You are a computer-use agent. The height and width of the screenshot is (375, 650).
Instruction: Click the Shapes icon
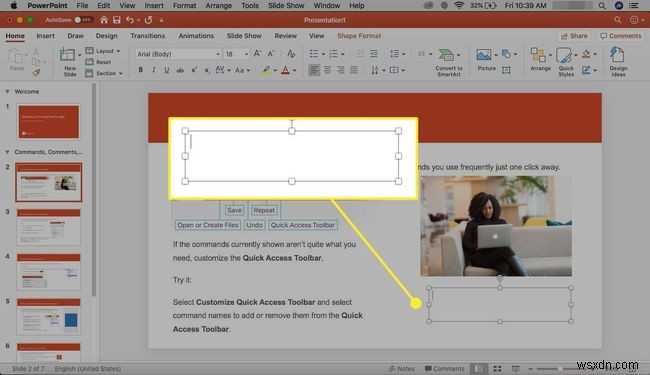coord(506,53)
